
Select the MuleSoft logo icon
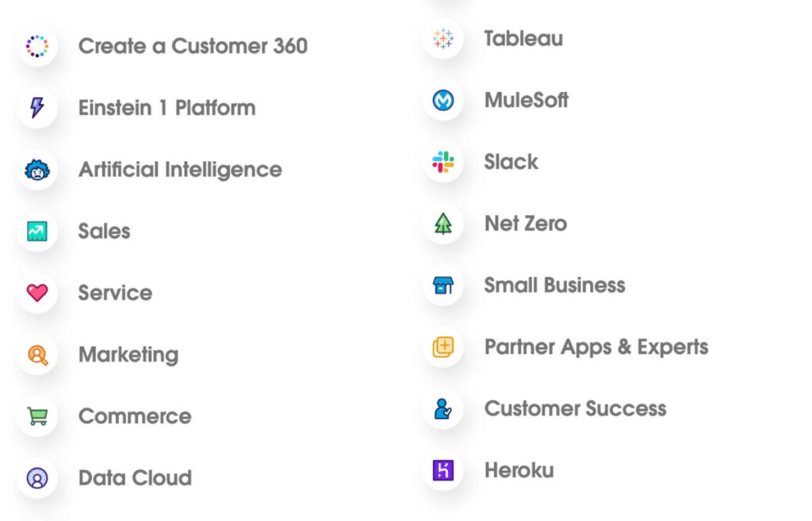pyautogui.click(x=442, y=101)
